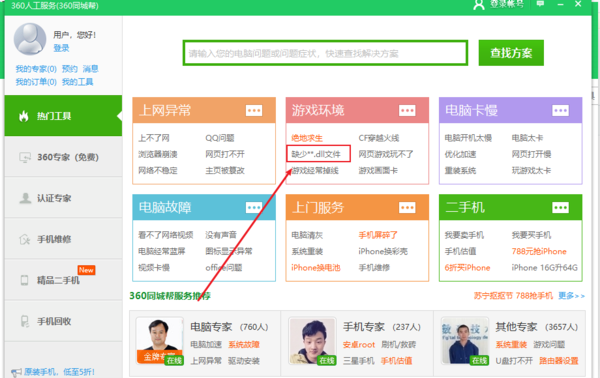
Task: Select 主页被篡改 item
Action: 225,171
